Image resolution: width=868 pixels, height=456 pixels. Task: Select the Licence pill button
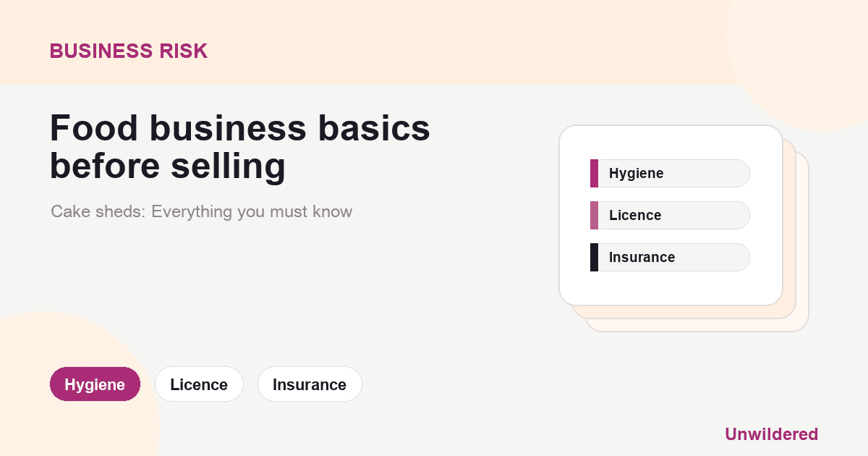199,384
